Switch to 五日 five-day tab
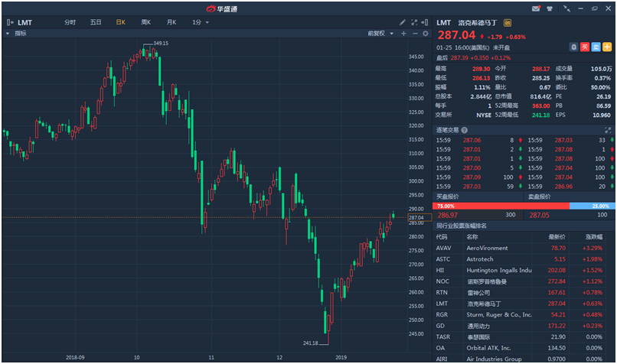617x364 pixels. coord(96,22)
